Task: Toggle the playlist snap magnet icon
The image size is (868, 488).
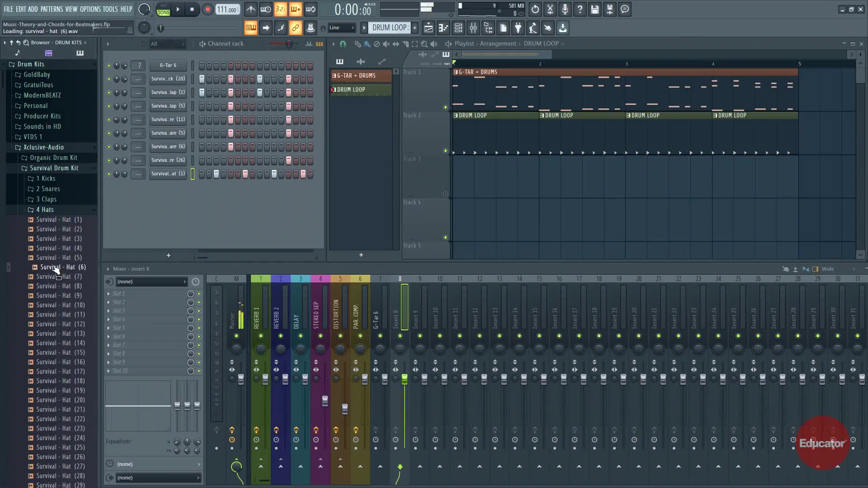Action: [x=343, y=44]
